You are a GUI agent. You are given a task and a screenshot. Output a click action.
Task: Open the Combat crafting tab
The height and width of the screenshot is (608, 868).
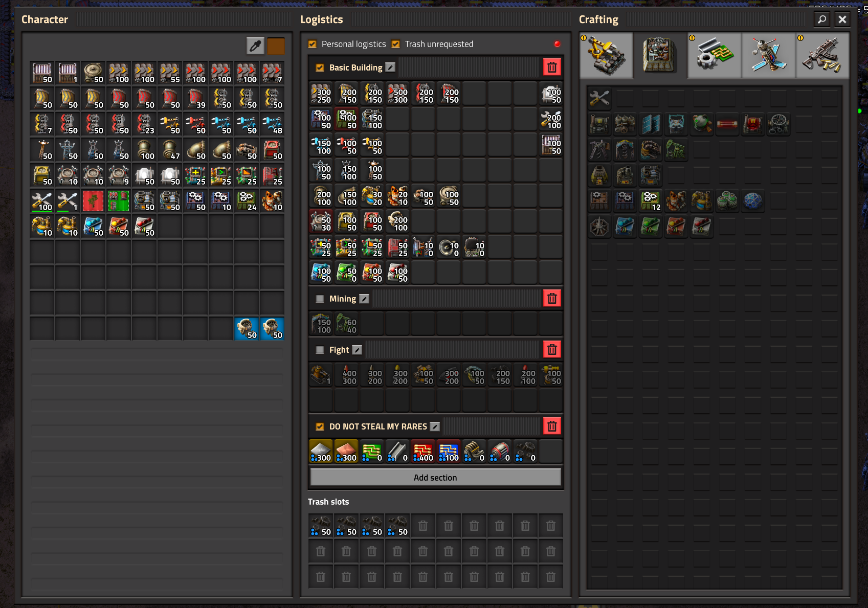point(823,55)
